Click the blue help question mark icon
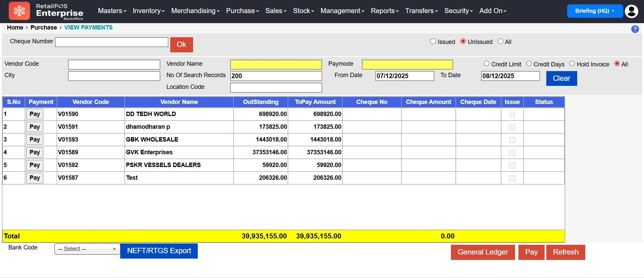The height and width of the screenshot is (278, 644). [635, 29]
